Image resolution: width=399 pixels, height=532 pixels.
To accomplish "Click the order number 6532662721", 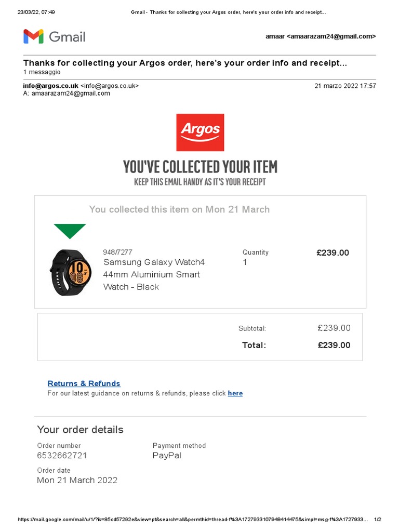I will [x=62, y=456].
